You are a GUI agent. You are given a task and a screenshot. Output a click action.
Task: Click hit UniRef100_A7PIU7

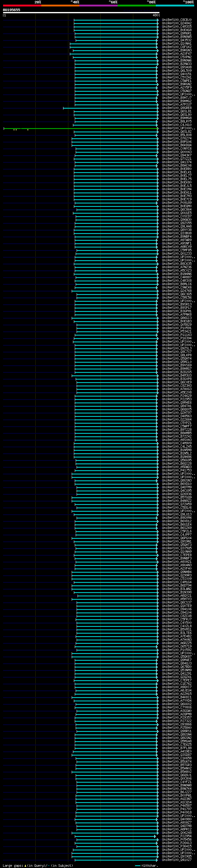[176, 104]
